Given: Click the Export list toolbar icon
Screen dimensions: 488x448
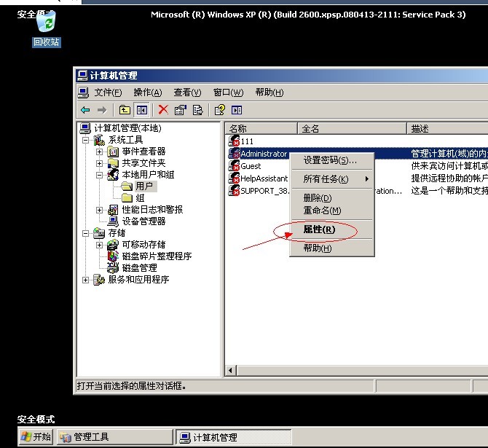Looking at the screenshot, I should [x=197, y=110].
